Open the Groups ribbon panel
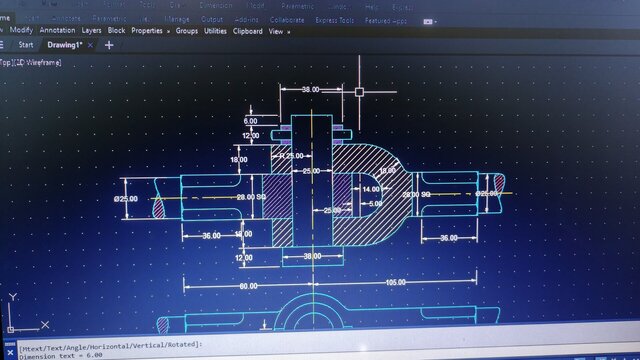Image resolution: width=640 pixels, height=360 pixels. pos(187,31)
